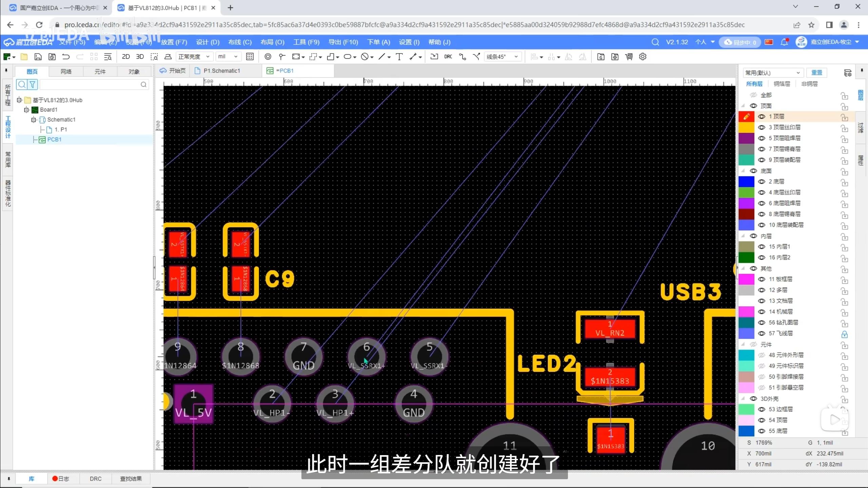The image size is (868, 488).
Task: Show the 48 元件外形层 layer
Action: click(762, 355)
